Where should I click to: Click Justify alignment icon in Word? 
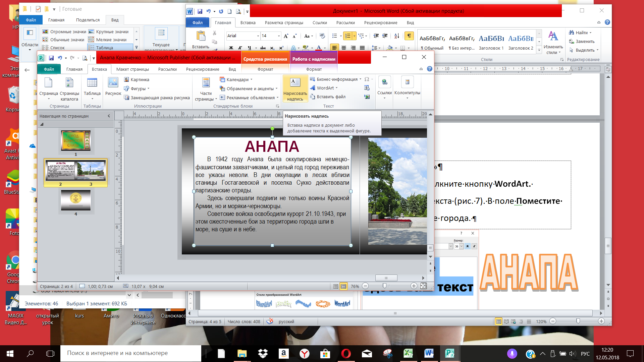click(362, 48)
